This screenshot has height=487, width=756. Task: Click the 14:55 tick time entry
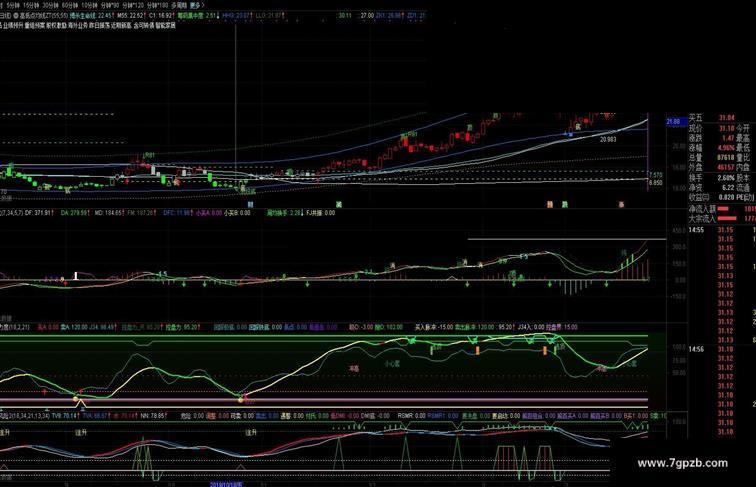click(x=696, y=230)
